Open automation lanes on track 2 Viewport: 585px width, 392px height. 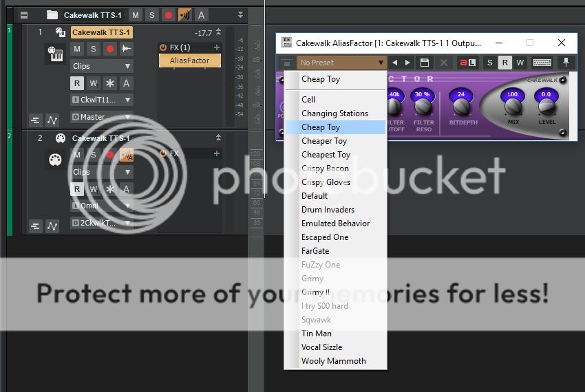coord(53,226)
